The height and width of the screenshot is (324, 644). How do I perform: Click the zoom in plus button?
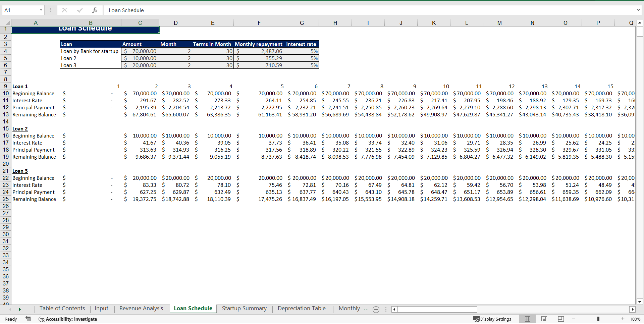coord(623,319)
